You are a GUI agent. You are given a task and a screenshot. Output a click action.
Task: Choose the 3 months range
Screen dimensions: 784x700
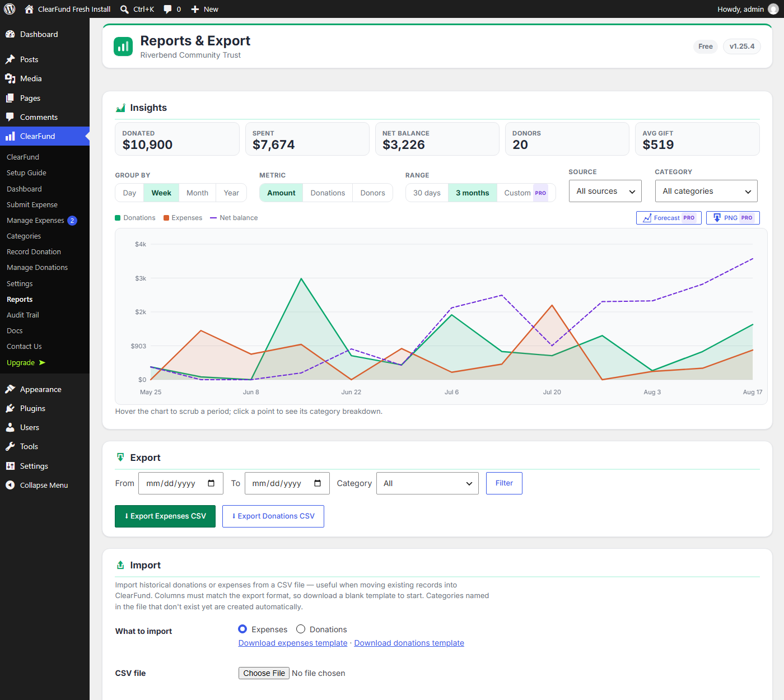472,193
